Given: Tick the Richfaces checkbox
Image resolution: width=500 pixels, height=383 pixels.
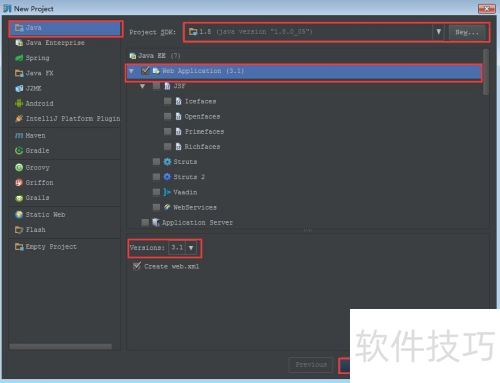Looking at the screenshot, I should click(168, 146).
